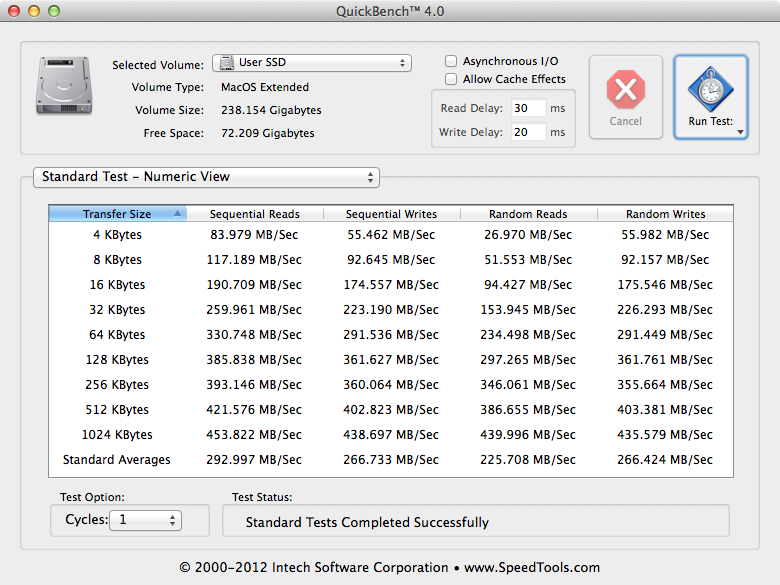Click the Write Delay input field
Image resolution: width=780 pixels, height=585 pixels.
pos(529,132)
